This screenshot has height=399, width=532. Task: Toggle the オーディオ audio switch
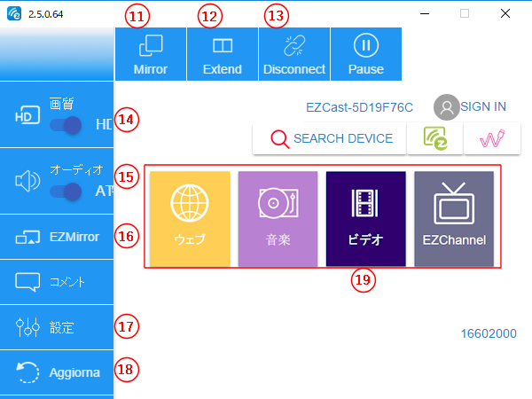(66, 190)
